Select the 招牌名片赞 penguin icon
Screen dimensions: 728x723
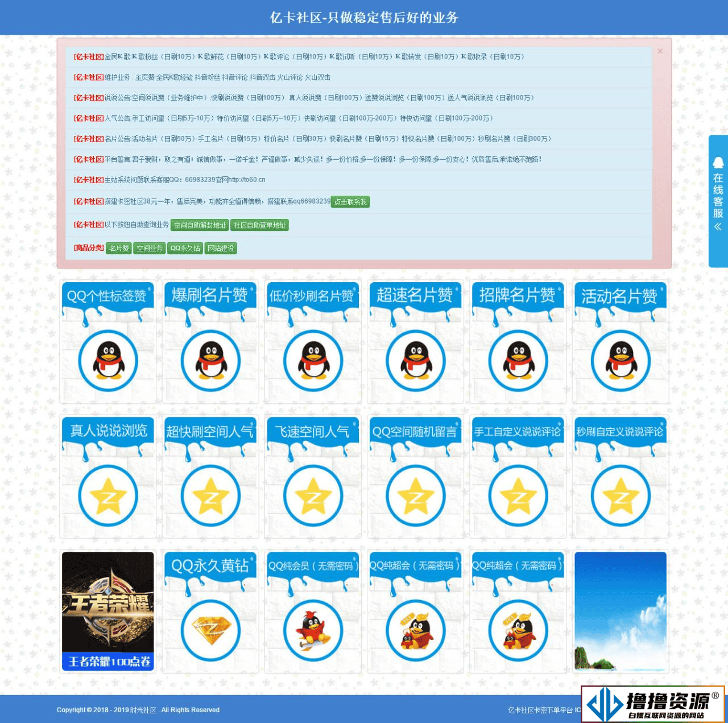pos(518,361)
